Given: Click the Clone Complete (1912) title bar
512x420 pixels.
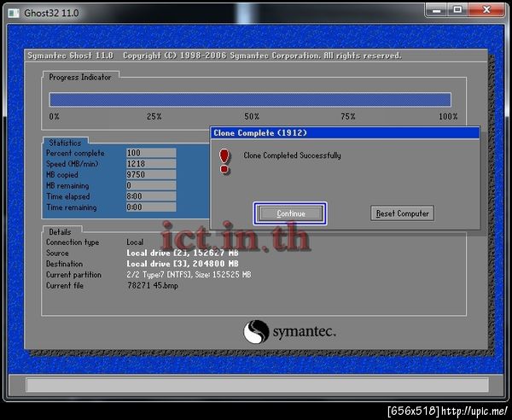Looking at the screenshot, I should 345,133.
